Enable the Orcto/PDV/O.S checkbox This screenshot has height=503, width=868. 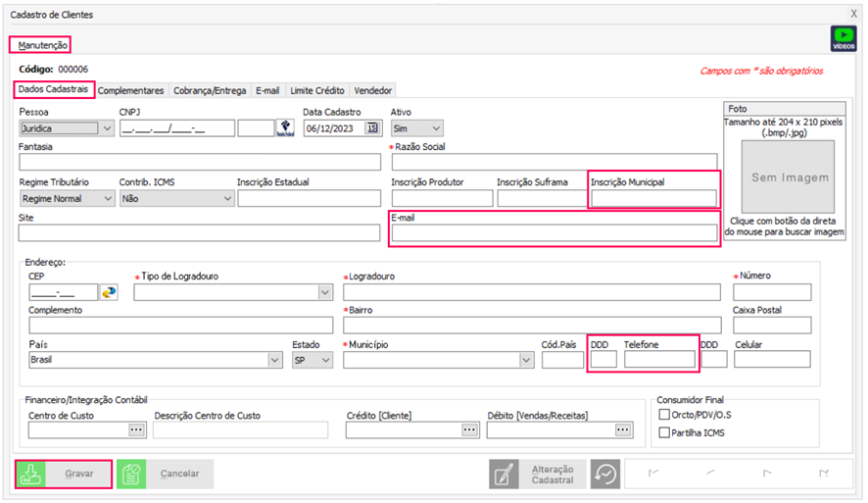coord(665,414)
